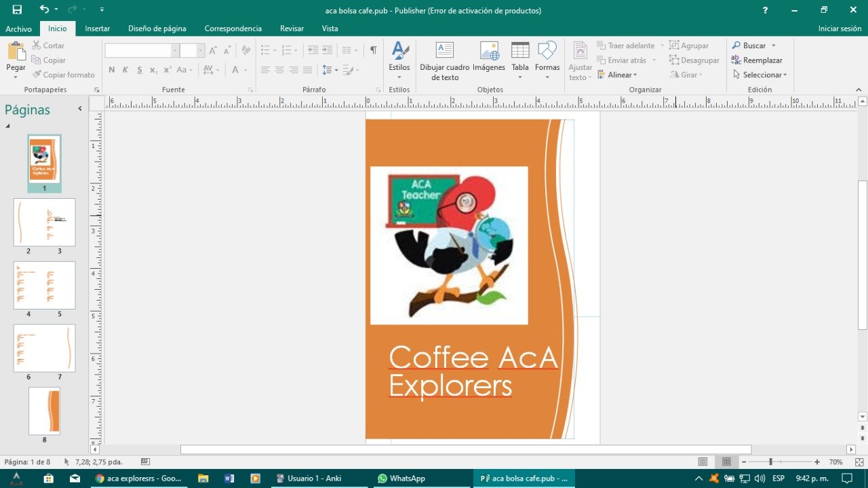Switch to single-page view in status bar

tap(703, 462)
